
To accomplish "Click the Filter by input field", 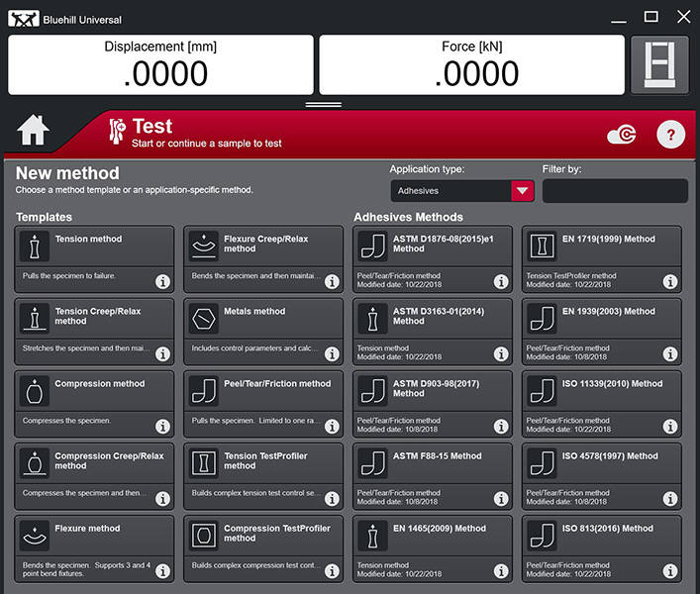I will point(615,191).
